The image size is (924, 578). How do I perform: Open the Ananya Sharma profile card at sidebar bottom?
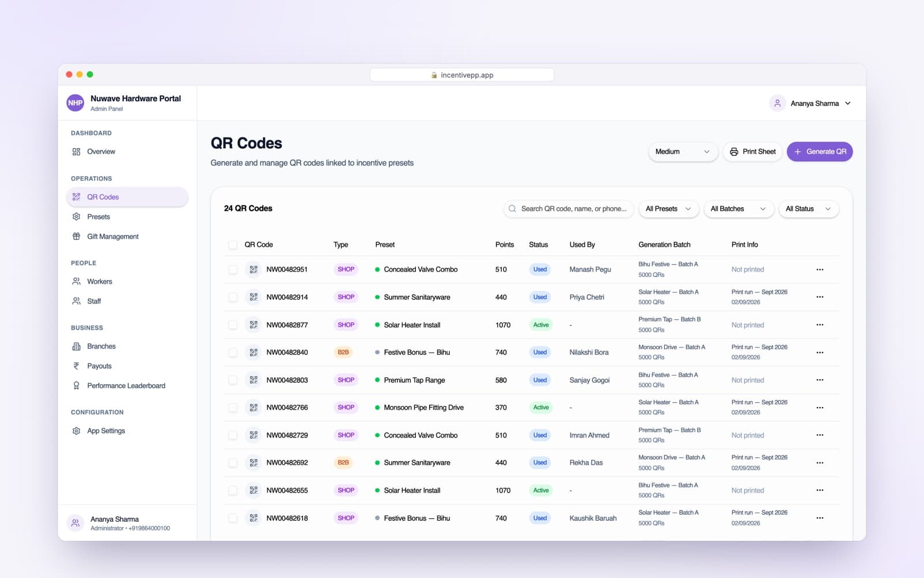point(127,523)
